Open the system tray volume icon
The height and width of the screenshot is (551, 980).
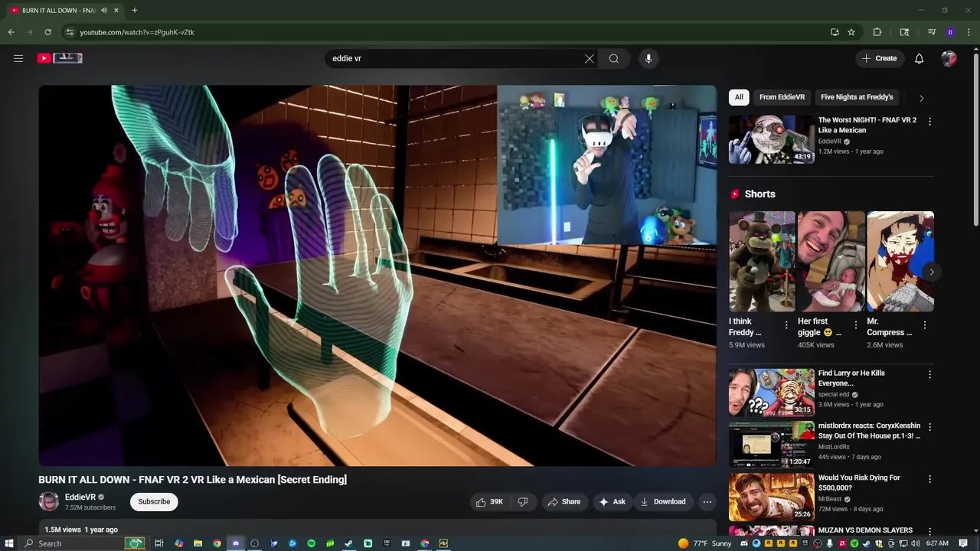point(914,543)
